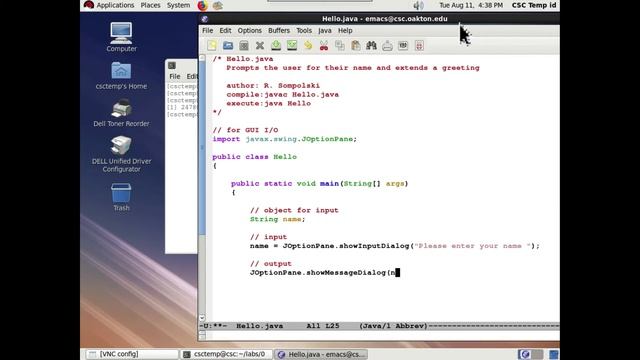This screenshot has height=360, width=640.
Task: Open File menu in the terminal window
Action: [x=175, y=76]
